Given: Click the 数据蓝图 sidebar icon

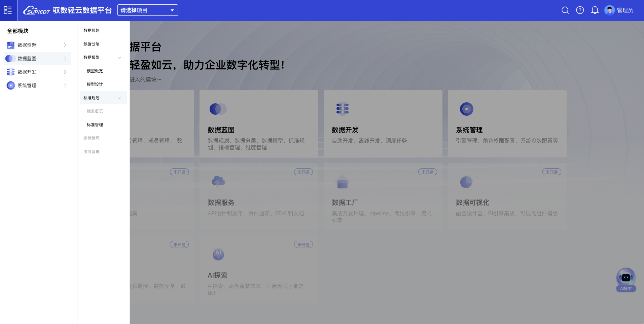Looking at the screenshot, I should [11, 59].
